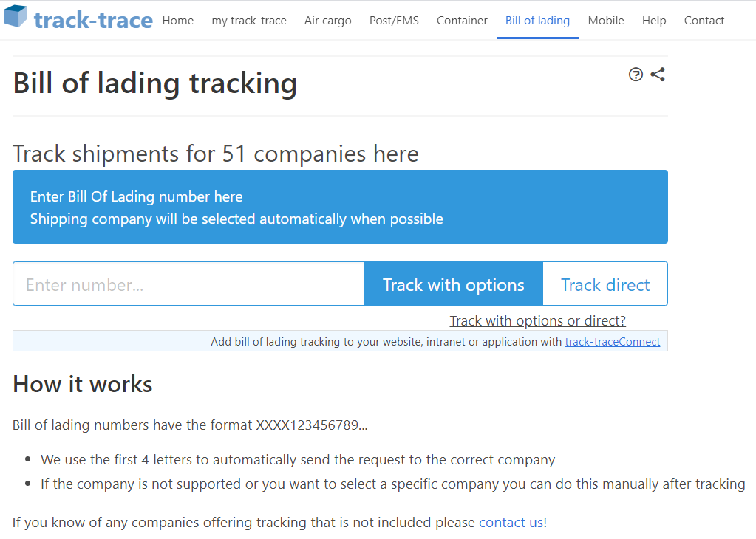756x539 pixels.
Task: Click the 'If the company is not supported' bullet
Action: point(393,484)
